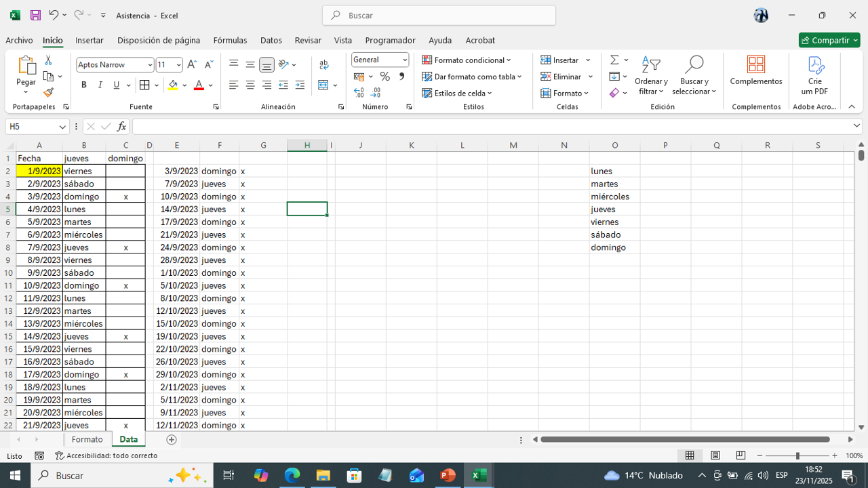Switch to the Datos ribbon tab

click(271, 40)
